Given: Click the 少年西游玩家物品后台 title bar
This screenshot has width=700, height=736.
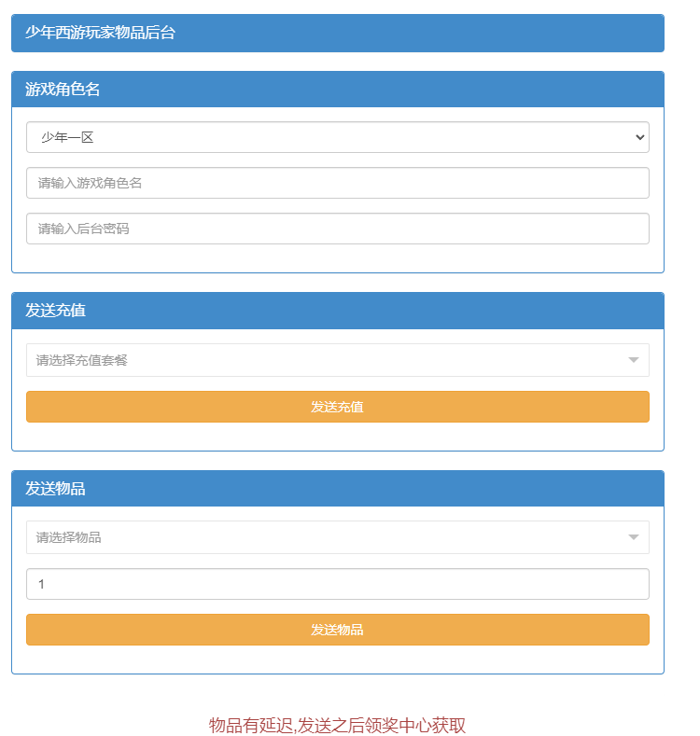Looking at the screenshot, I should click(420, 33).
